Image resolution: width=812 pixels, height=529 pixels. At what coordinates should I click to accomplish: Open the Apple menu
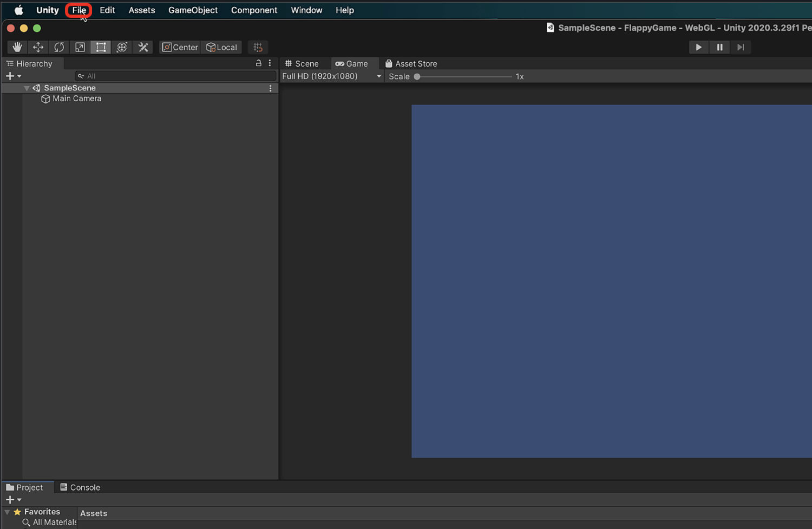[x=18, y=10]
